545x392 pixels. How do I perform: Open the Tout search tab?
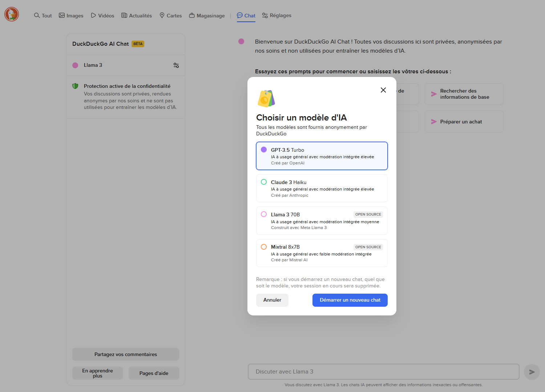(43, 16)
